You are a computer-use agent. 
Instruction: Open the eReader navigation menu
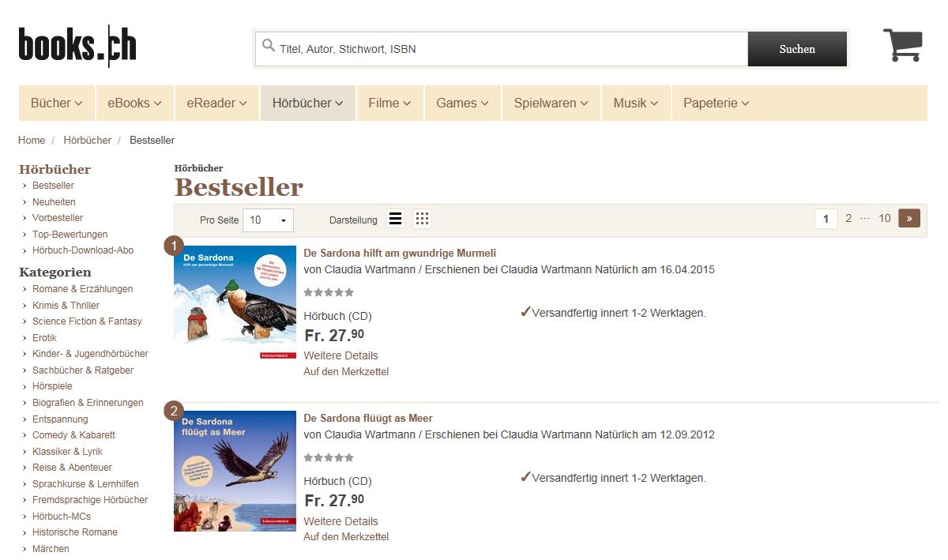click(x=216, y=103)
